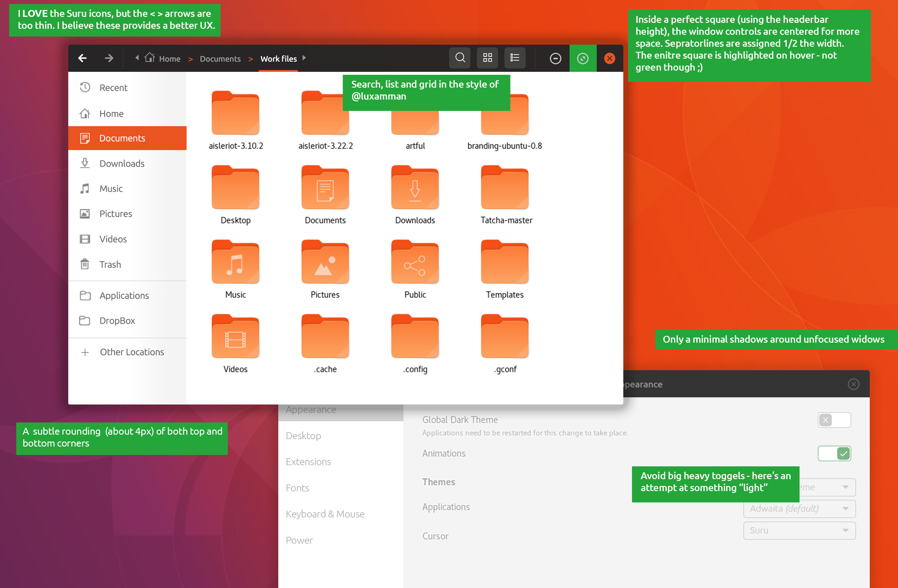Switch to grid view icon

[x=487, y=58]
